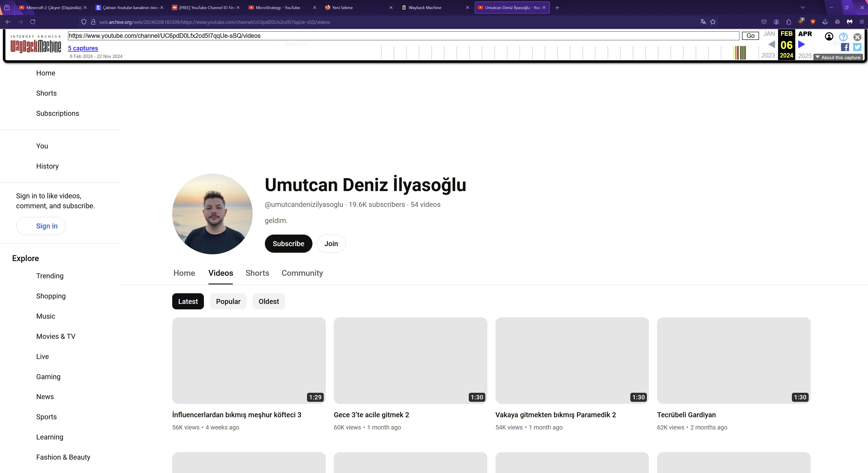
Task: Click the Wayback URL input field
Action: click(403, 36)
